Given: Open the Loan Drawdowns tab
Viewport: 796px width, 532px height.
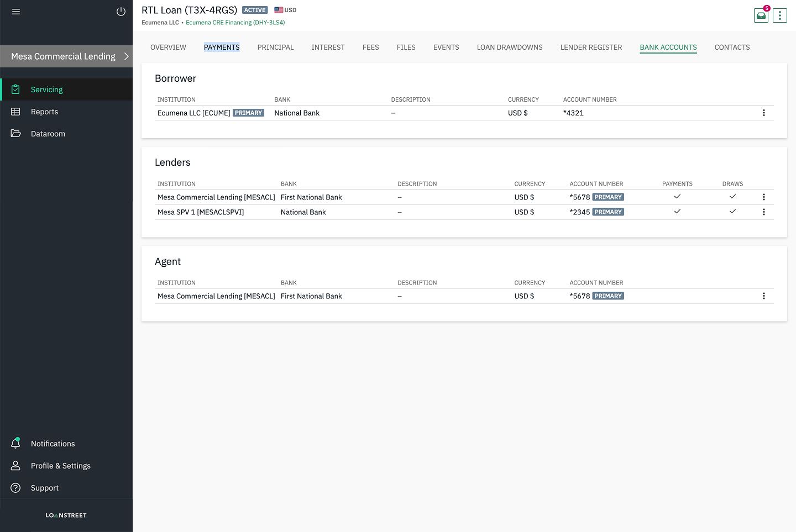Looking at the screenshot, I should pyautogui.click(x=510, y=48).
